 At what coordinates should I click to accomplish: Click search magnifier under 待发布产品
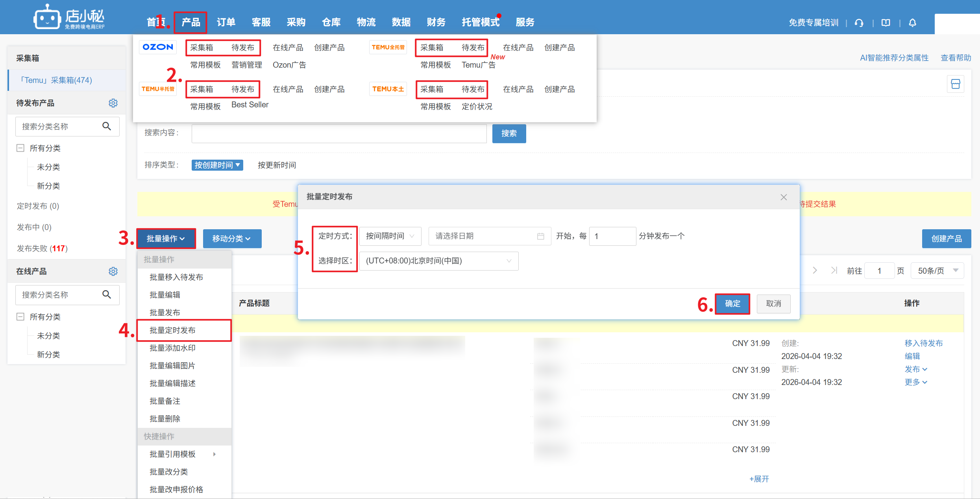(x=107, y=126)
